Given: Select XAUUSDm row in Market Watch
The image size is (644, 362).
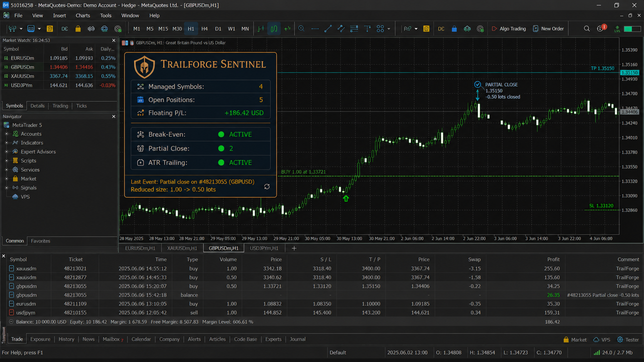Looking at the screenshot, I should pos(59,76).
